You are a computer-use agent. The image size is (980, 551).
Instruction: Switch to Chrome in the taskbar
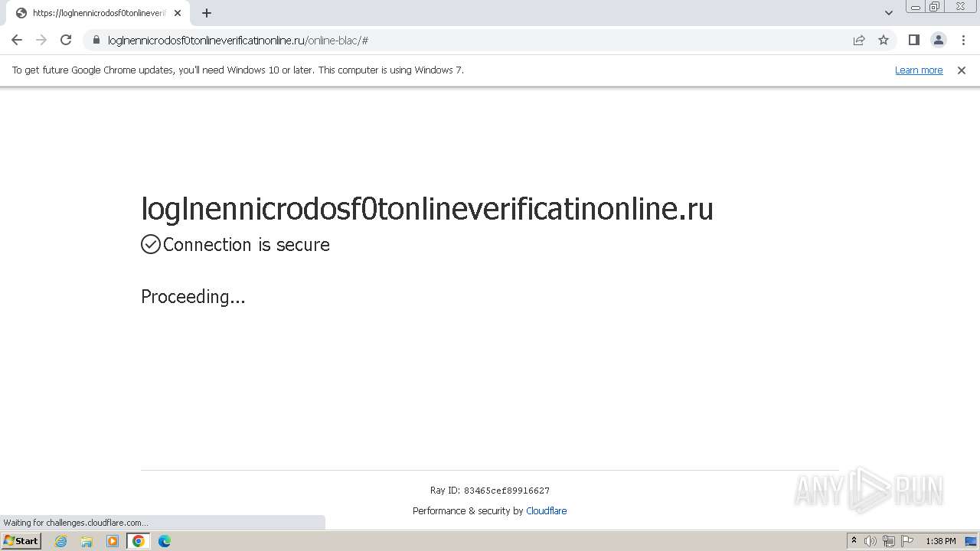(139, 541)
